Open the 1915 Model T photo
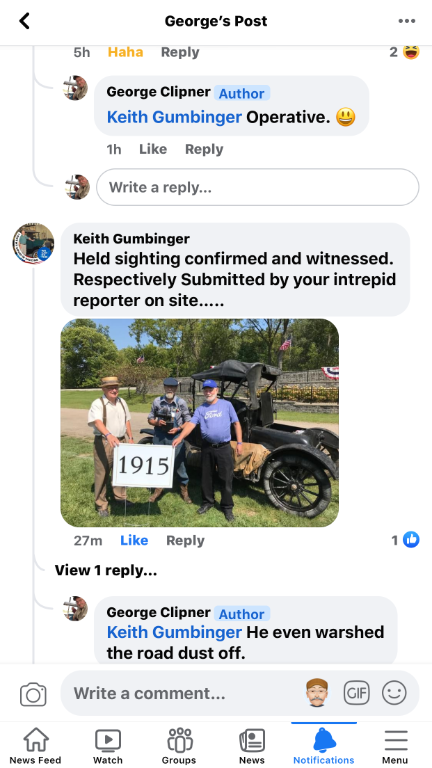432x768 pixels. [199, 423]
